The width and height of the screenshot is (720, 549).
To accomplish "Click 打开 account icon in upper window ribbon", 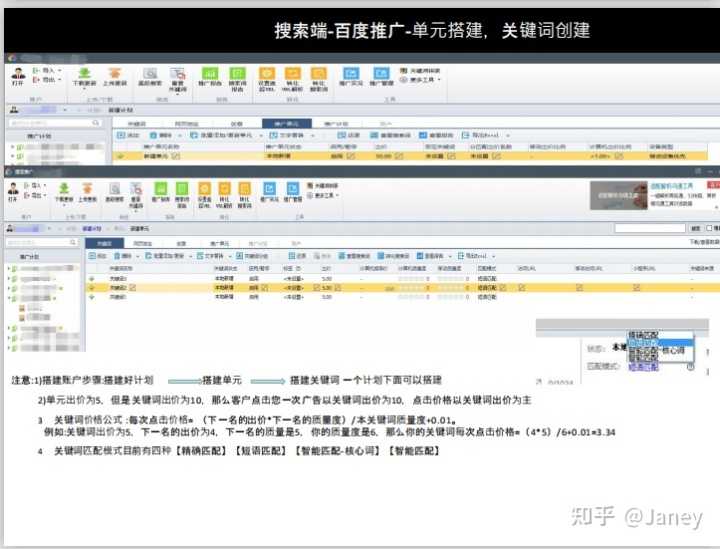I will [x=18, y=76].
